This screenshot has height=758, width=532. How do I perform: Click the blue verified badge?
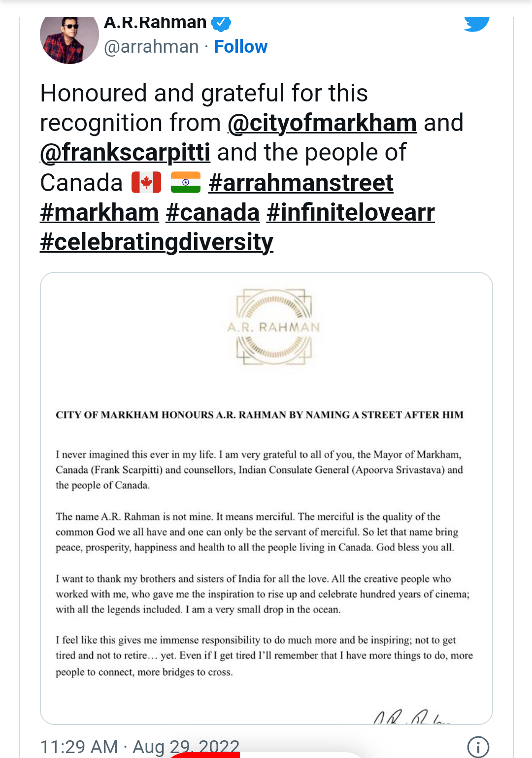[x=221, y=23]
